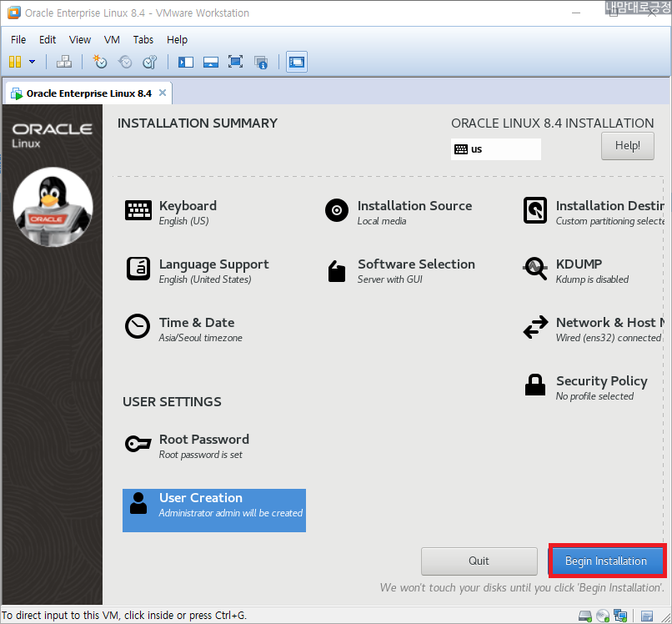Open the power options dropdown arrow
The width and height of the screenshot is (672, 624).
33,63
